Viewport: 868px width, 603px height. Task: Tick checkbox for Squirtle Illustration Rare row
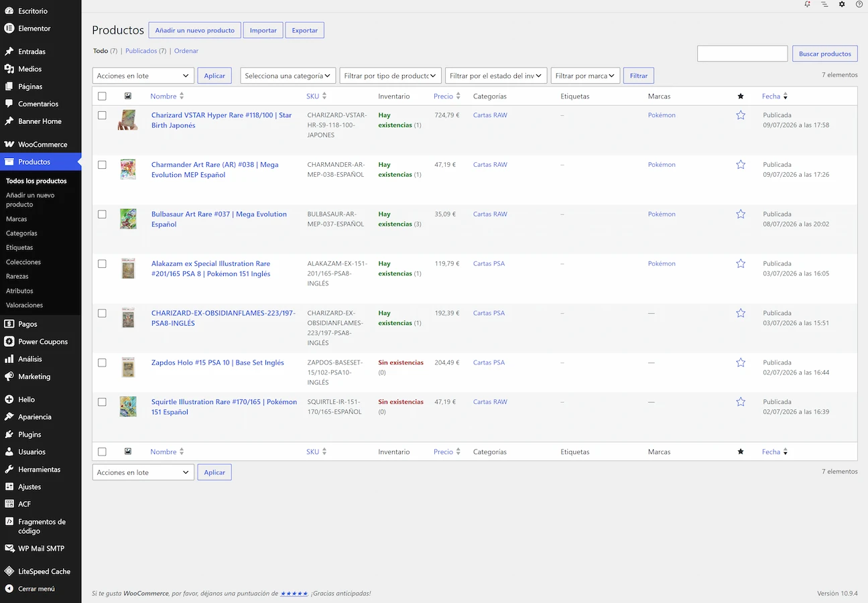click(102, 402)
